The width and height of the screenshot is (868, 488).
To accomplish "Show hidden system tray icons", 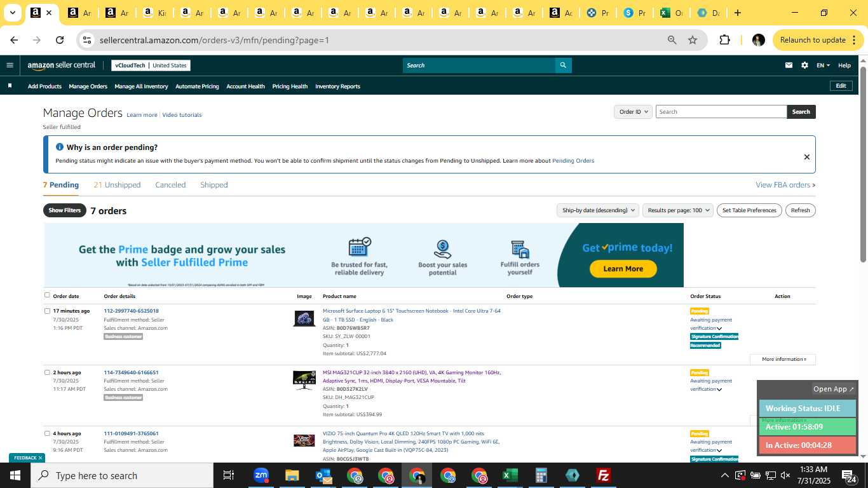I will pos(724,475).
